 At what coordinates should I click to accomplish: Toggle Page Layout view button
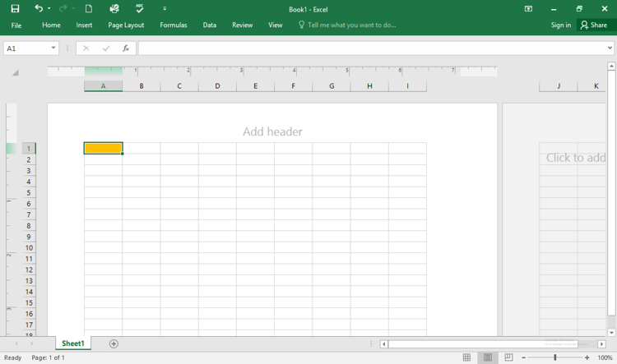click(x=488, y=357)
